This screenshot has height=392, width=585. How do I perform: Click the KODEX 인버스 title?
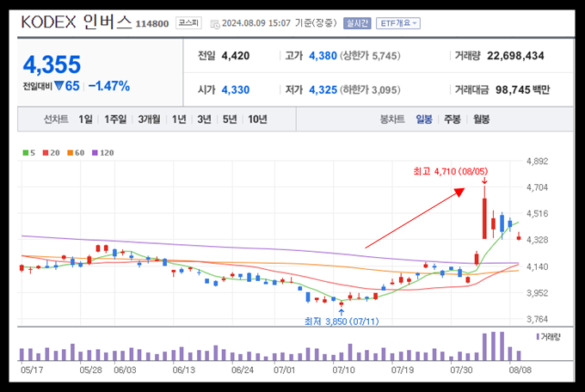pos(77,22)
